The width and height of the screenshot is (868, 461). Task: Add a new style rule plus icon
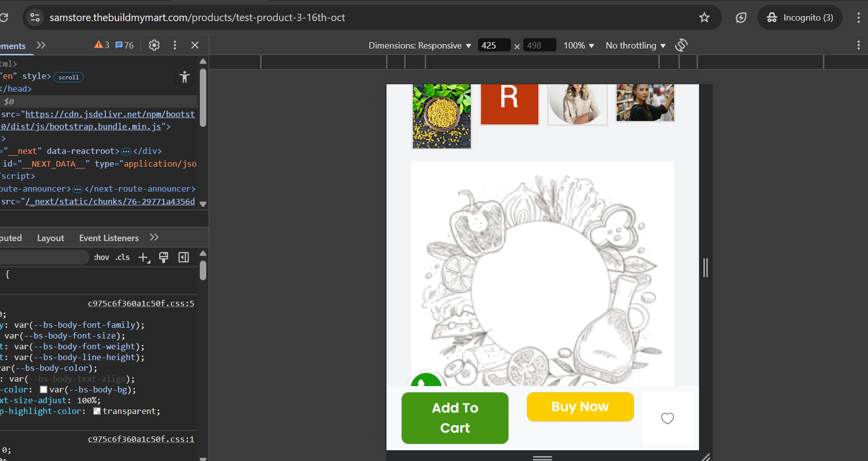pos(144,258)
